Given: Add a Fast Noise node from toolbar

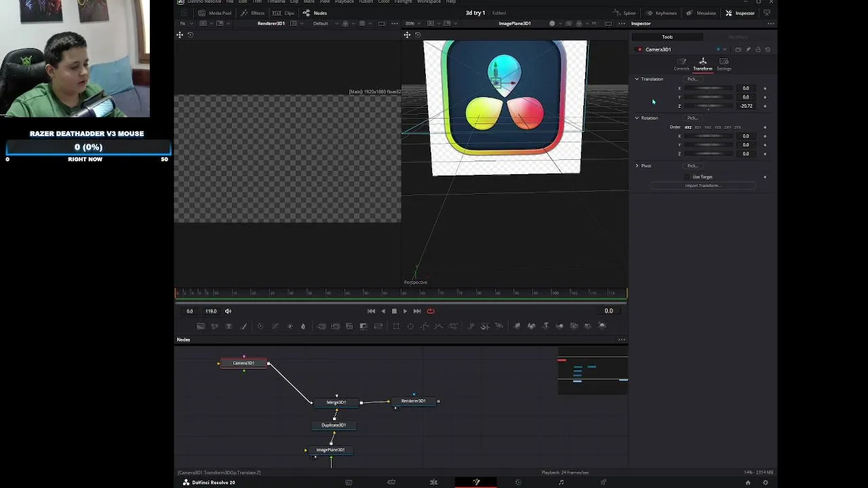Looking at the screenshot, I should 214,326.
